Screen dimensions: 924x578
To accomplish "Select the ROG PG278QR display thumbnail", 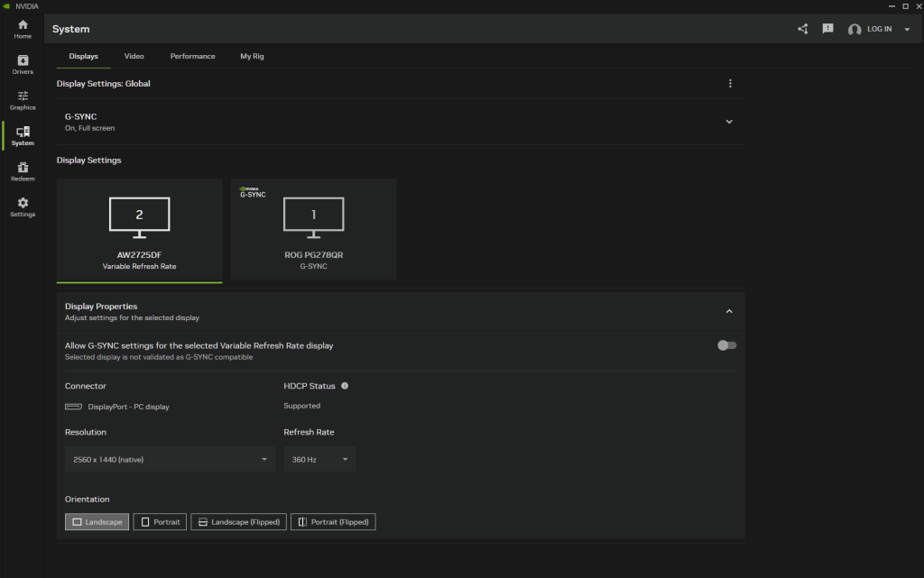I will [313, 228].
